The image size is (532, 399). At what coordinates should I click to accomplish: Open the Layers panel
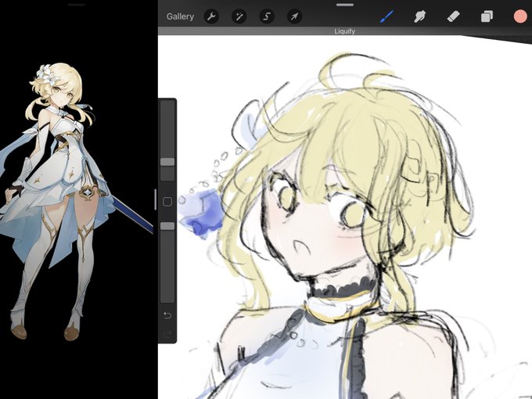[487, 16]
